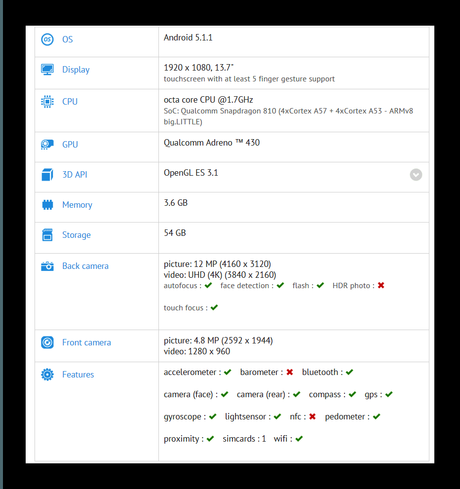
Task: Click Qualcomm Adreno 430 text
Action: pos(211,143)
